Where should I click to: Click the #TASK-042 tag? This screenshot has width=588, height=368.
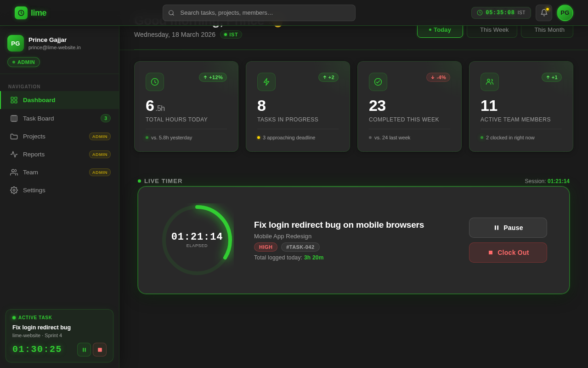click(300, 247)
